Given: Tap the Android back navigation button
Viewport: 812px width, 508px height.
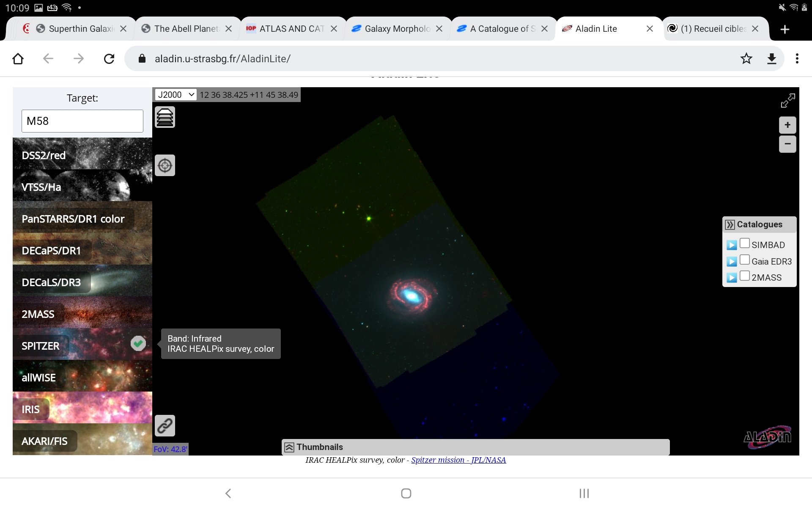Looking at the screenshot, I should [x=228, y=493].
